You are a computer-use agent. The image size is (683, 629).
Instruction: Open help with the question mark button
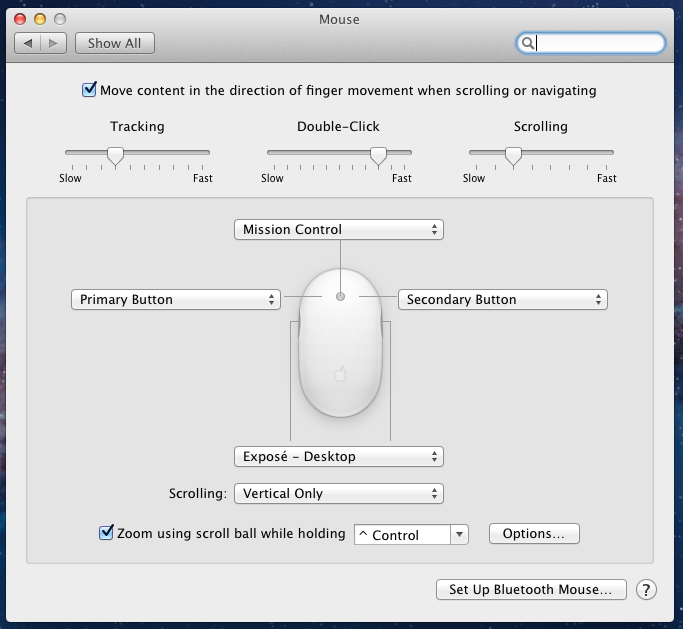point(646,590)
